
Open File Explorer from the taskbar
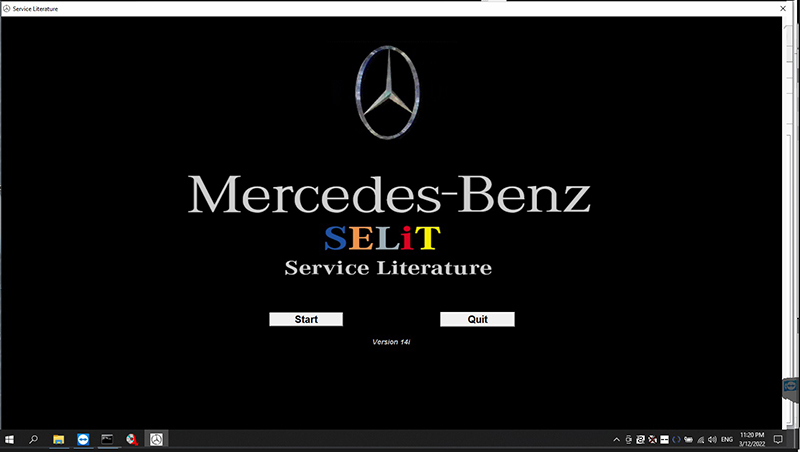coord(58,439)
